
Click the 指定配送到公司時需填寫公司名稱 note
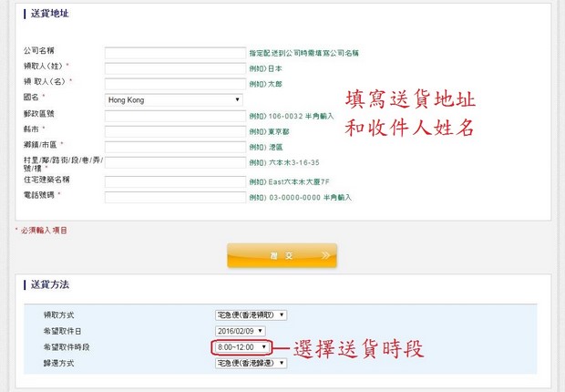(x=303, y=53)
